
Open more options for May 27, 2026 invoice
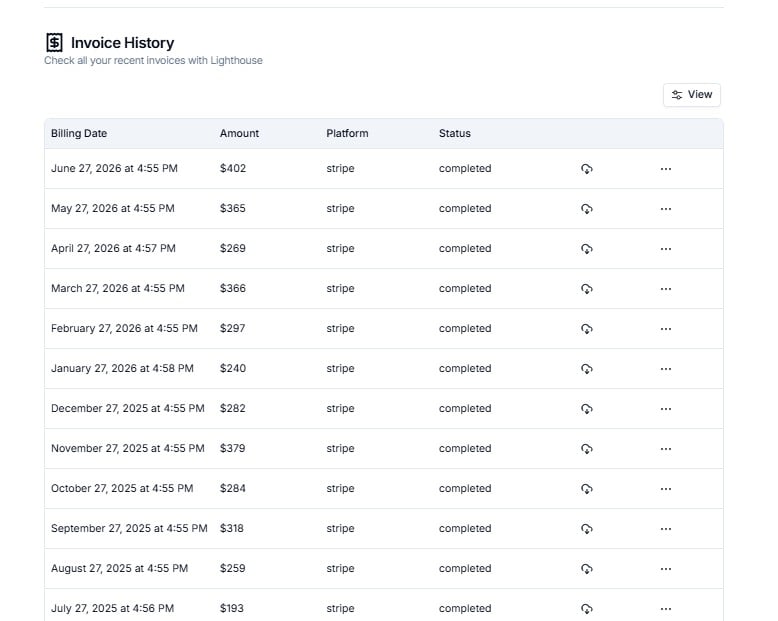coord(666,209)
